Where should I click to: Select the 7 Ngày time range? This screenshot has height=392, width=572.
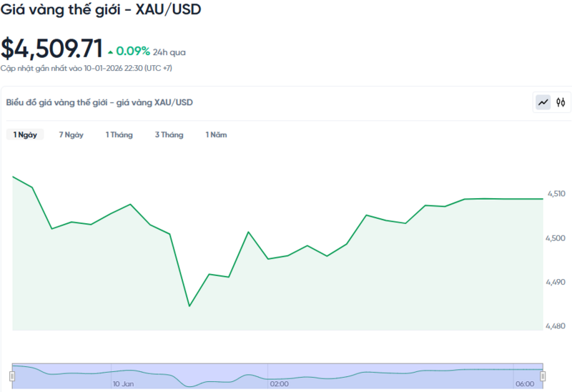[71, 134]
